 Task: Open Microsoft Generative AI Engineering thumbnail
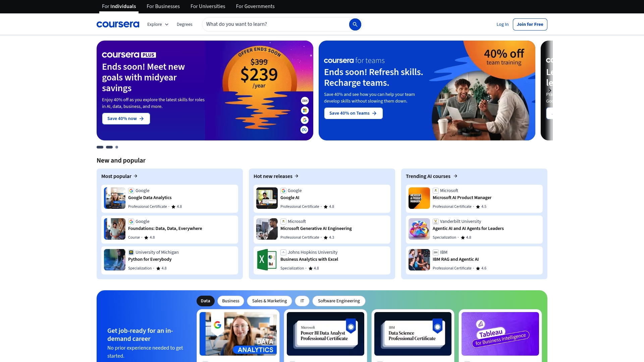(267, 229)
